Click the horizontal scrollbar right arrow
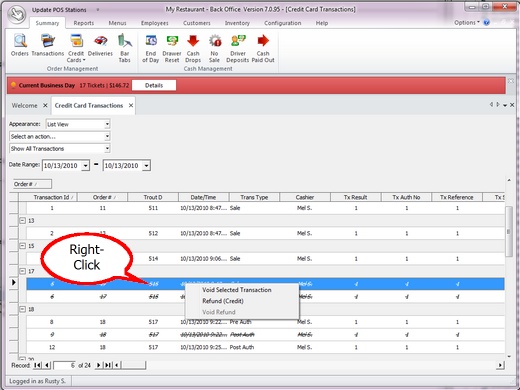 tap(500, 365)
